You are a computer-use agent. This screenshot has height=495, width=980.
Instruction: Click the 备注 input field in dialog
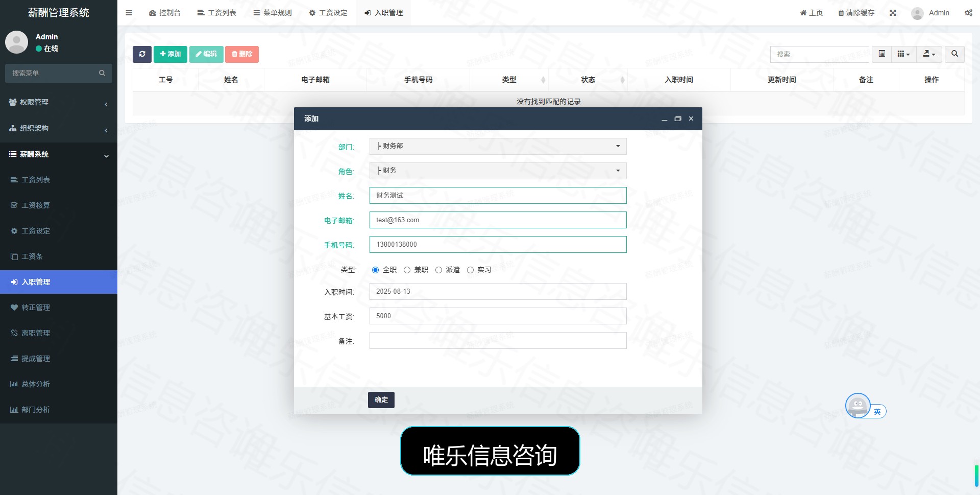pos(498,341)
